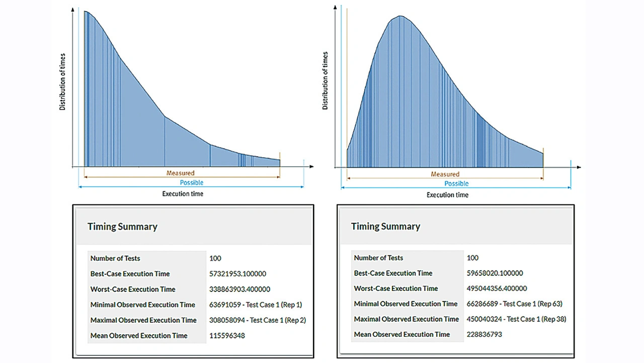
Task: Click the right Best-Case value 59658020.100000
Action: pyautogui.click(x=495, y=273)
